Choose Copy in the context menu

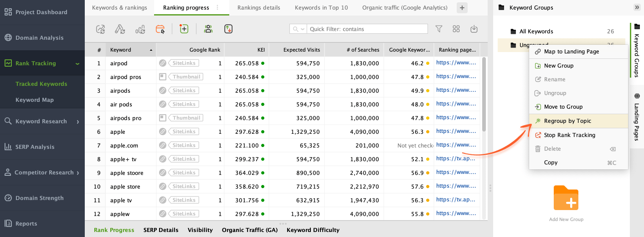pyautogui.click(x=578, y=163)
